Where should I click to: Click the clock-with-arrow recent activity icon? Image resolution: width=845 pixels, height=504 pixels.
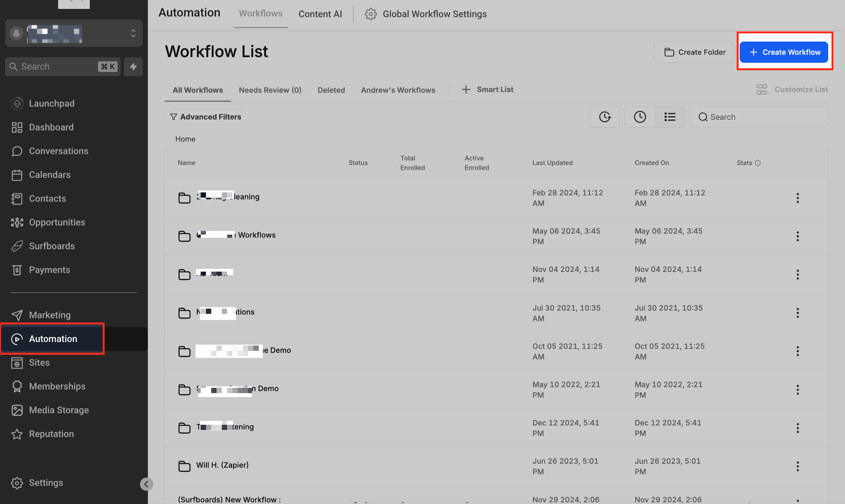[604, 117]
